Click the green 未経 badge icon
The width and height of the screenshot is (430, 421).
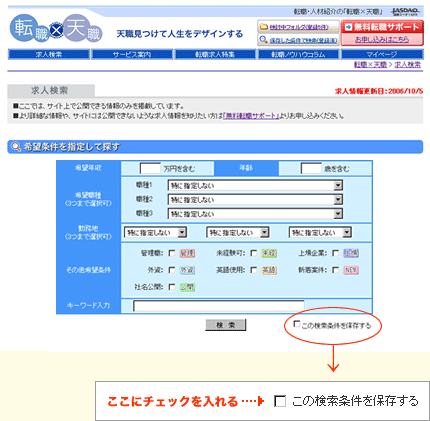(269, 253)
